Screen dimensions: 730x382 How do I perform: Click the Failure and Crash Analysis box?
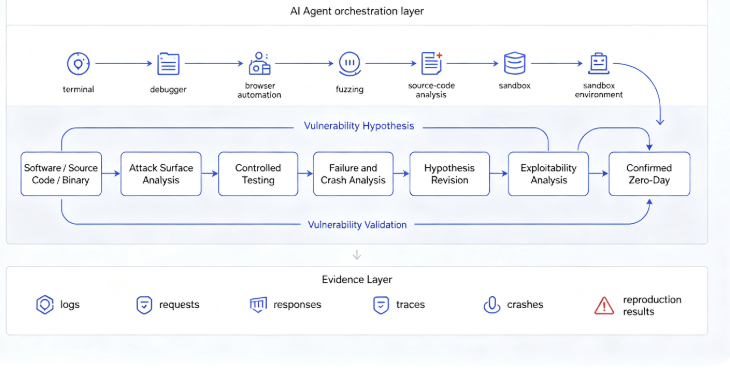[x=353, y=174]
